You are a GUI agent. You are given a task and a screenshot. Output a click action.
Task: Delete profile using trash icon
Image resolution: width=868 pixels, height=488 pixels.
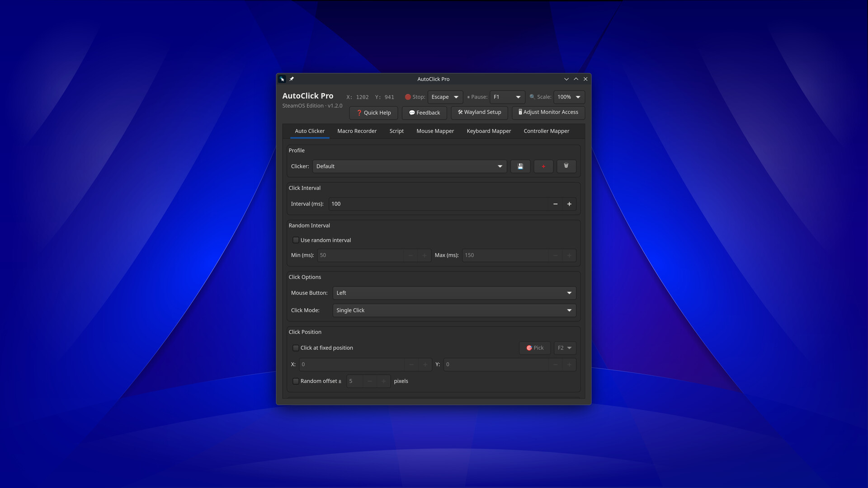point(566,166)
